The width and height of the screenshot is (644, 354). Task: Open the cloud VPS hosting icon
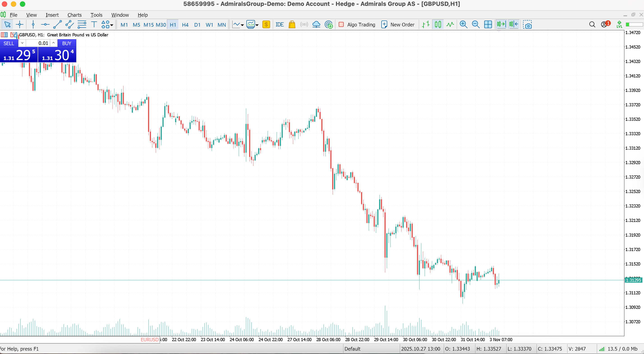pos(316,25)
